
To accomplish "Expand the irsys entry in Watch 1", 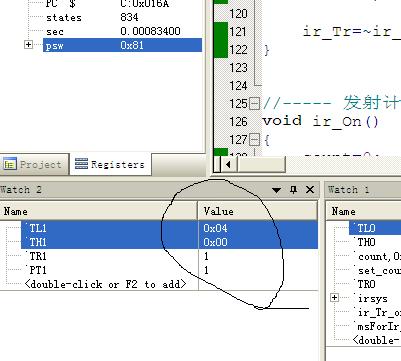I will pos(334,297).
